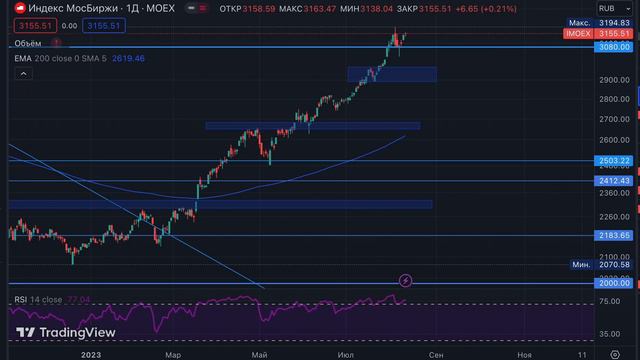Select the EMA 200 close indicator legend
Viewport: 640px width, 360px height.
click(60, 58)
